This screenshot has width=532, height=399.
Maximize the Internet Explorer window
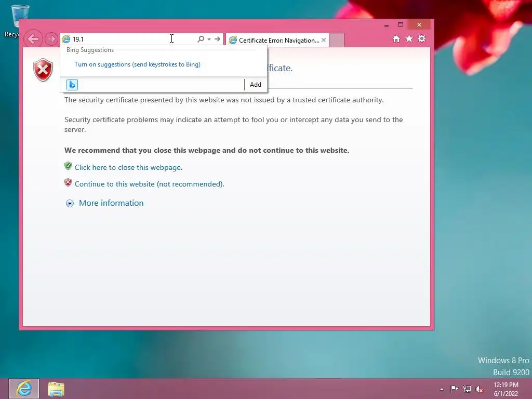[401, 25]
